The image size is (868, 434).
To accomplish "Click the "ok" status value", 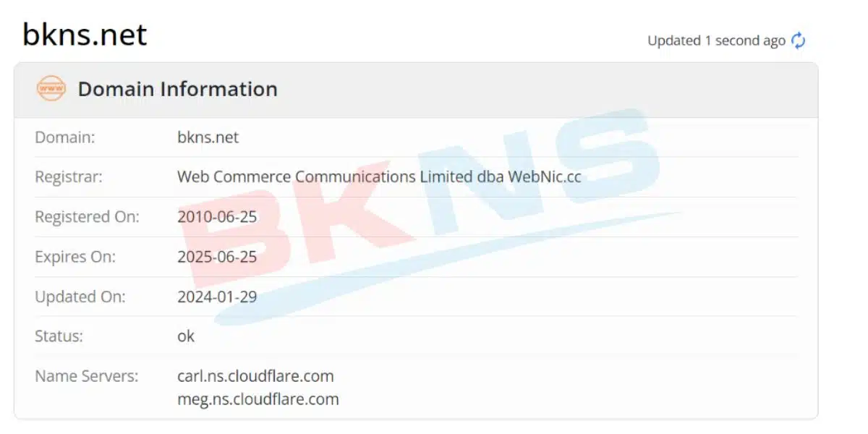I will (x=186, y=336).
